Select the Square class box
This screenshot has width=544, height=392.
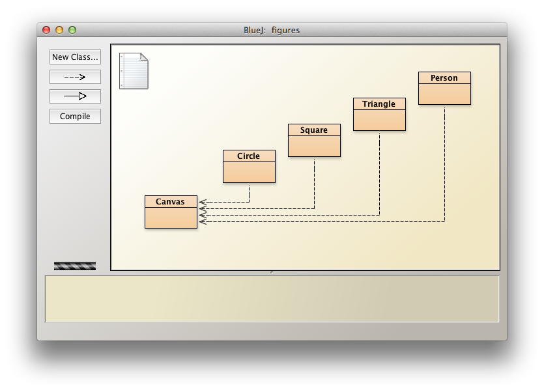(314, 146)
